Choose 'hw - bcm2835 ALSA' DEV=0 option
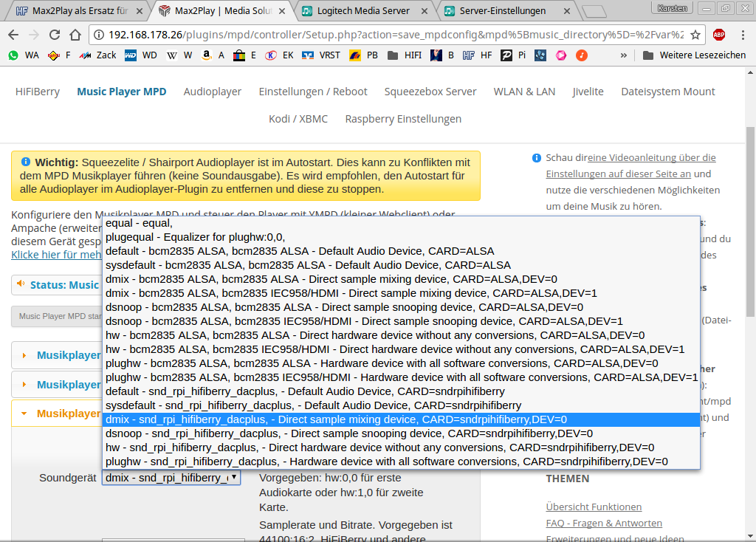The image size is (756, 542). pyautogui.click(x=401, y=335)
